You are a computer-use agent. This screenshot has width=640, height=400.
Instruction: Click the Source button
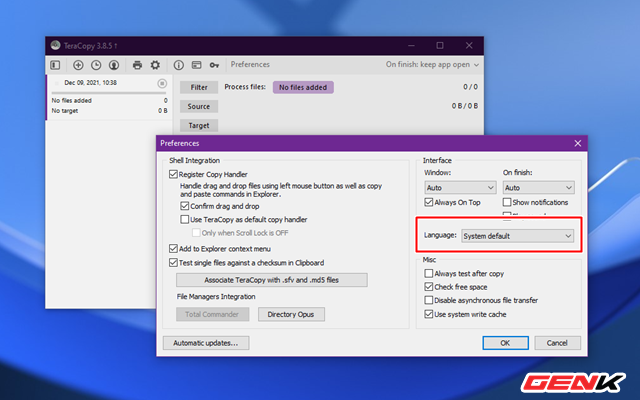[x=199, y=106]
